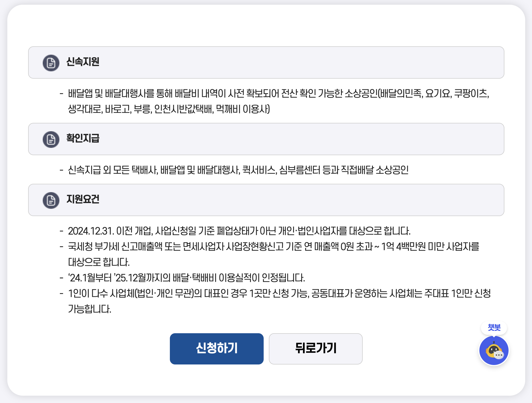532x403 pixels.
Task: Click the line about '24.1월부터 '25.12월까지
Action: click(186, 278)
